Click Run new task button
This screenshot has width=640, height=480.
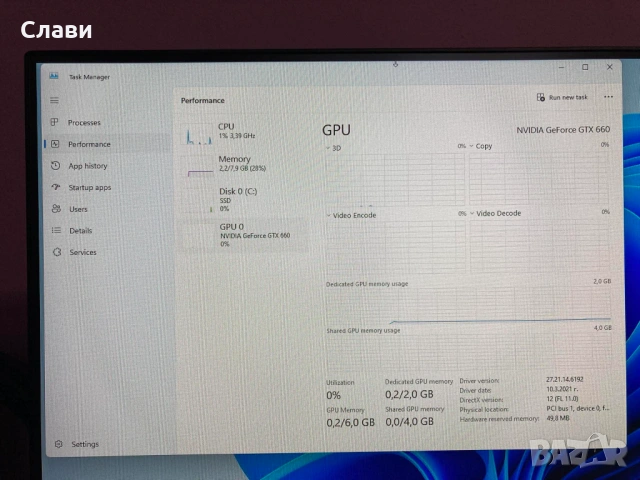pos(562,97)
